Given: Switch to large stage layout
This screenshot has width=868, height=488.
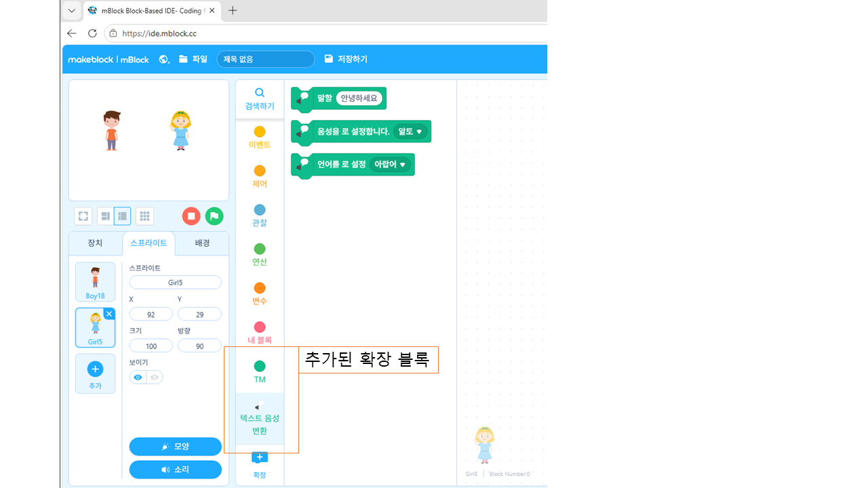Looking at the screenshot, I should (x=123, y=216).
